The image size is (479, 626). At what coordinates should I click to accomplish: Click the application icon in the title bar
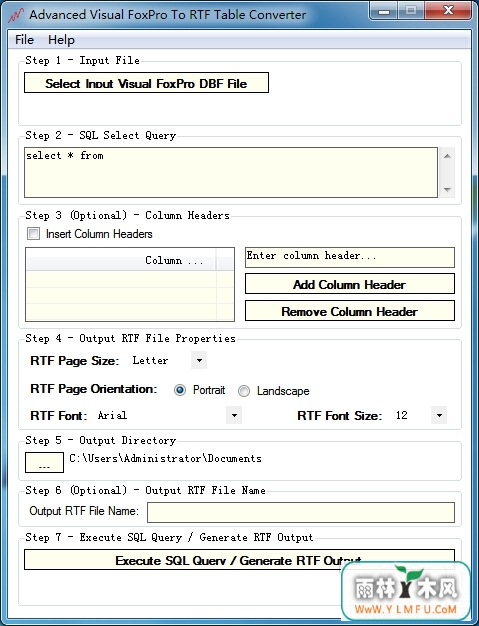17,15
